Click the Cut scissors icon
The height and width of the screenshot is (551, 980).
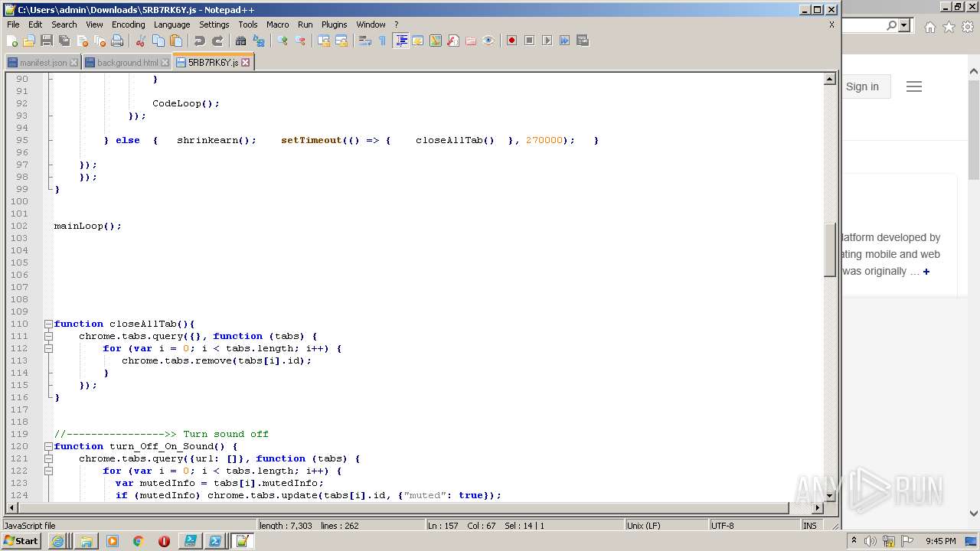click(141, 41)
